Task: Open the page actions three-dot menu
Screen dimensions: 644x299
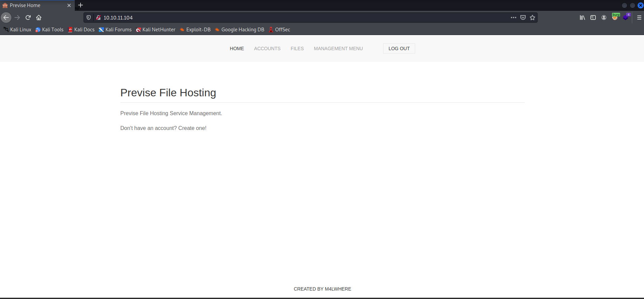Action: tap(513, 18)
